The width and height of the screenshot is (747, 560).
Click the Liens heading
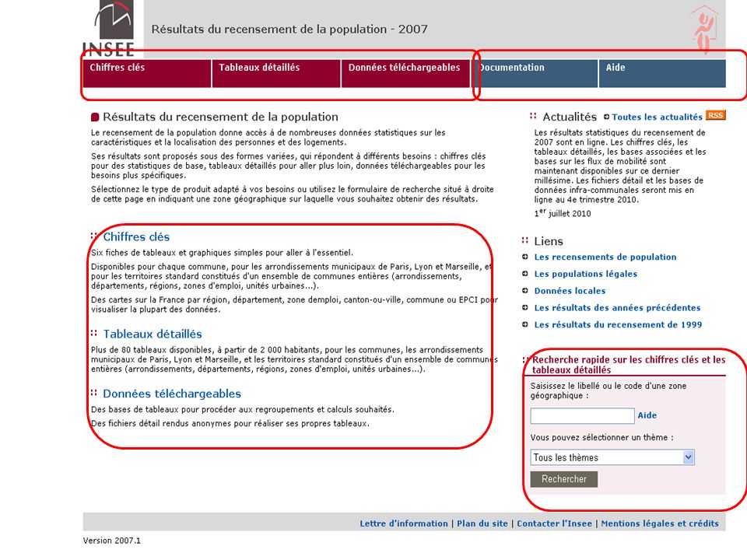click(x=549, y=241)
